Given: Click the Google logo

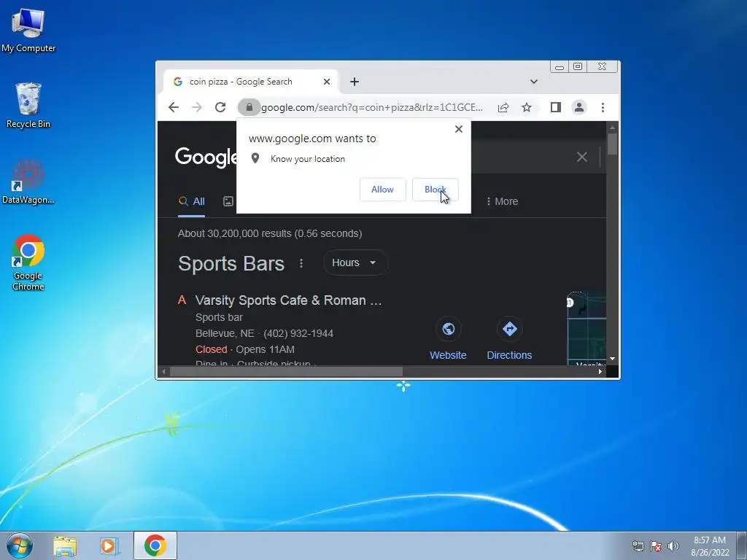Looking at the screenshot, I should point(206,157).
